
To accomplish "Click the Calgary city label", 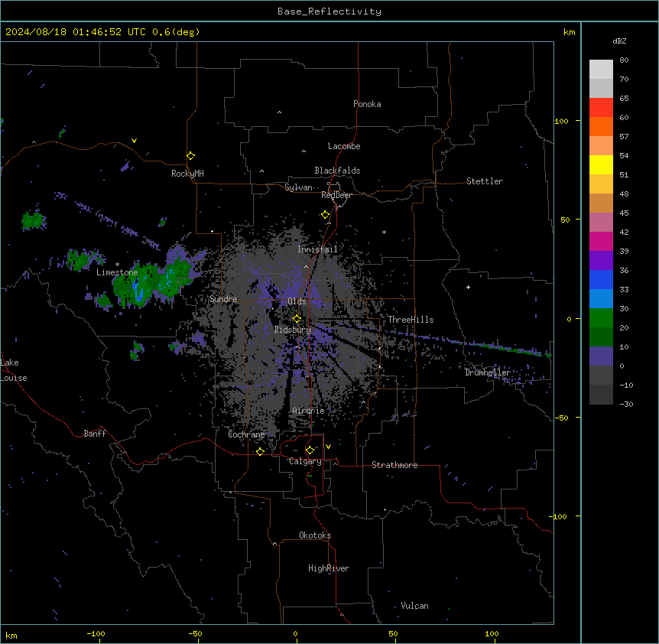I will (x=306, y=461).
